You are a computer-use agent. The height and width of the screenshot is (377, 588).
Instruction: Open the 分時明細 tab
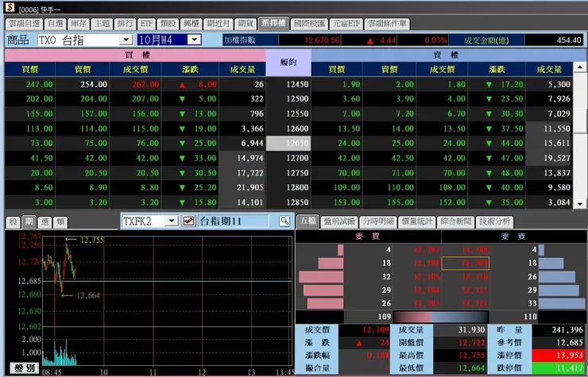click(378, 221)
